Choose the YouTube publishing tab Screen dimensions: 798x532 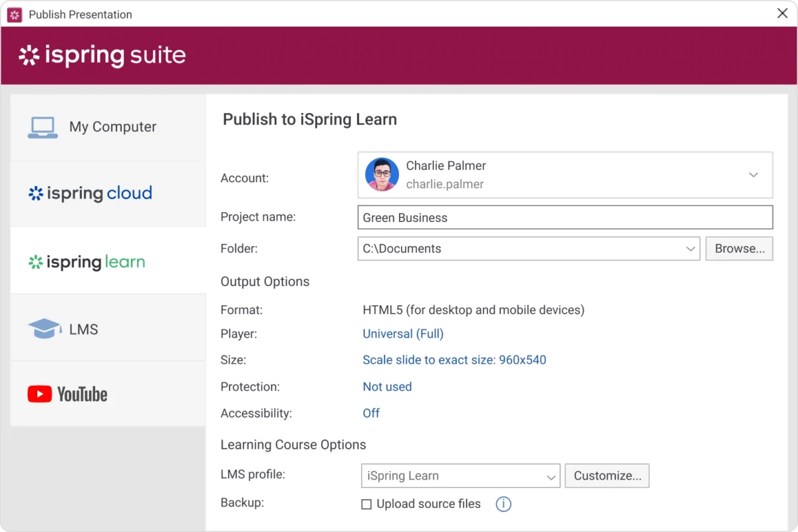pos(108,394)
